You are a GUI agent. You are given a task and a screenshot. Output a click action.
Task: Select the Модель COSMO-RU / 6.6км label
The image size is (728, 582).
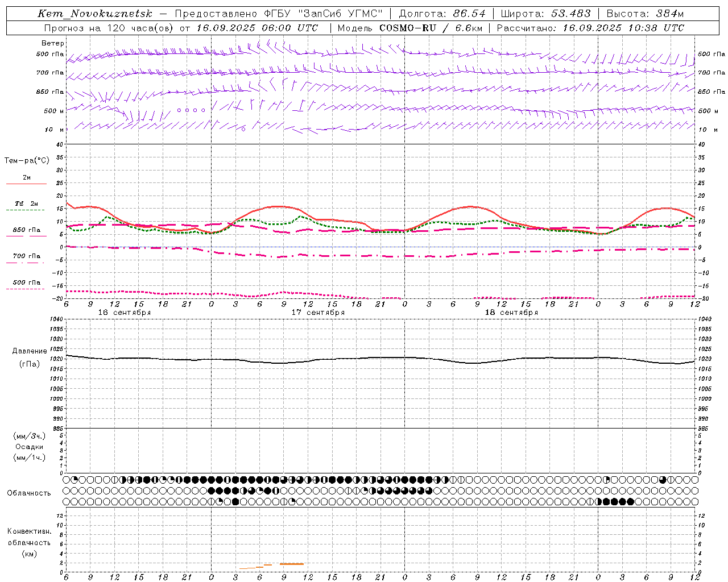(409, 28)
